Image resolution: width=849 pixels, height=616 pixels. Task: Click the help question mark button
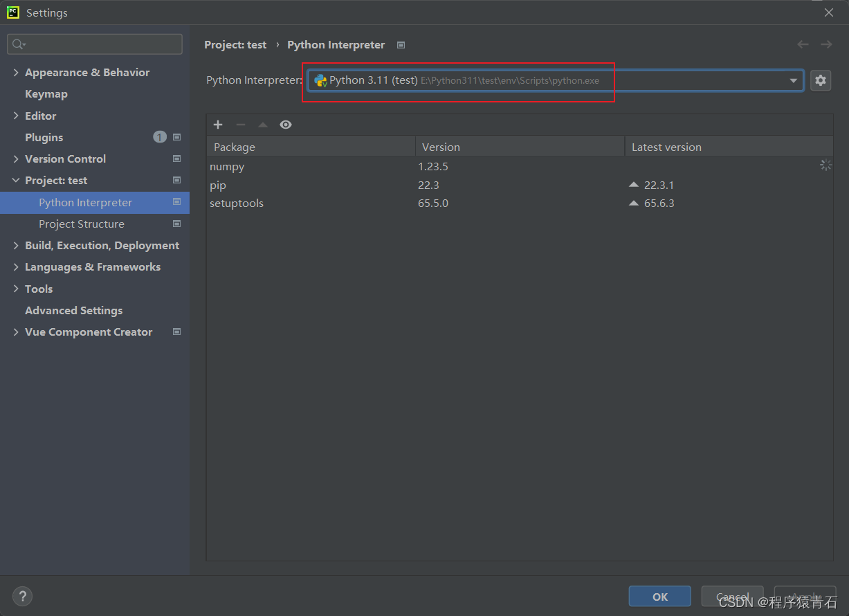(22, 596)
